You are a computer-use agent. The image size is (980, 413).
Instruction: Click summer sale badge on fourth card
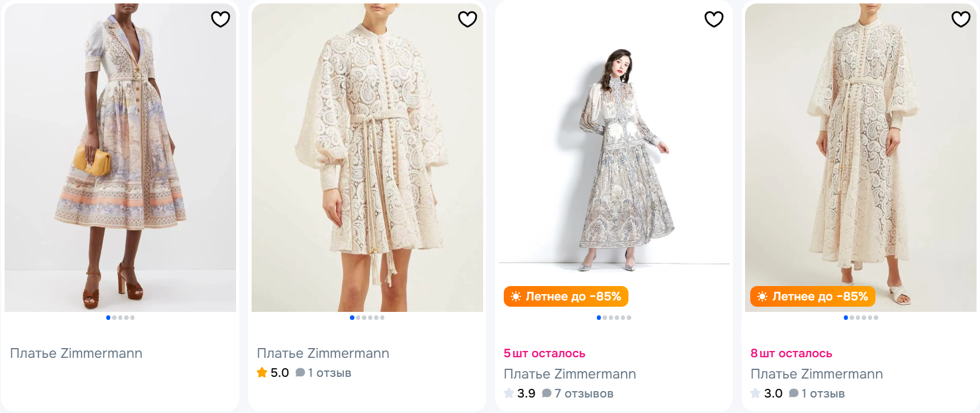812,296
